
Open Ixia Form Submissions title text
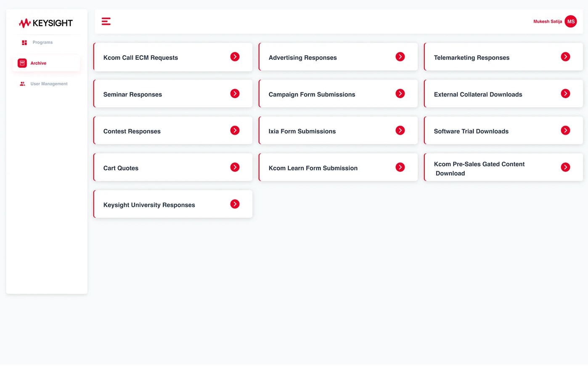(302, 131)
